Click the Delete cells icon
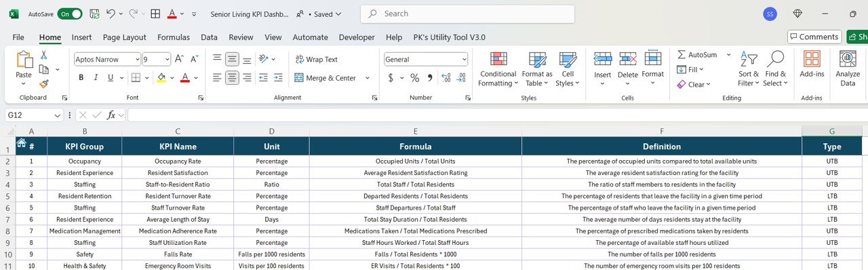868x270 pixels. coord(628,59)
